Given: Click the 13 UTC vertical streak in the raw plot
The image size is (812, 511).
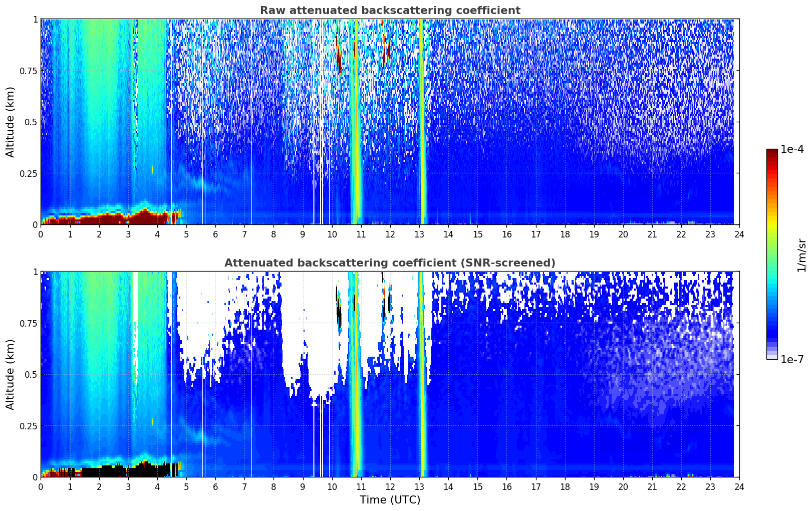Looking at the screenshot, I should [422, 122].
